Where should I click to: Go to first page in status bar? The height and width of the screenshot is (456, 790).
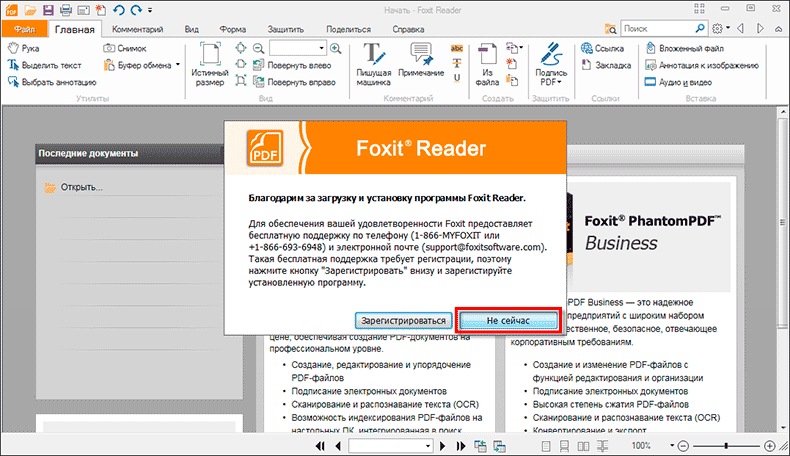point(320,446)
